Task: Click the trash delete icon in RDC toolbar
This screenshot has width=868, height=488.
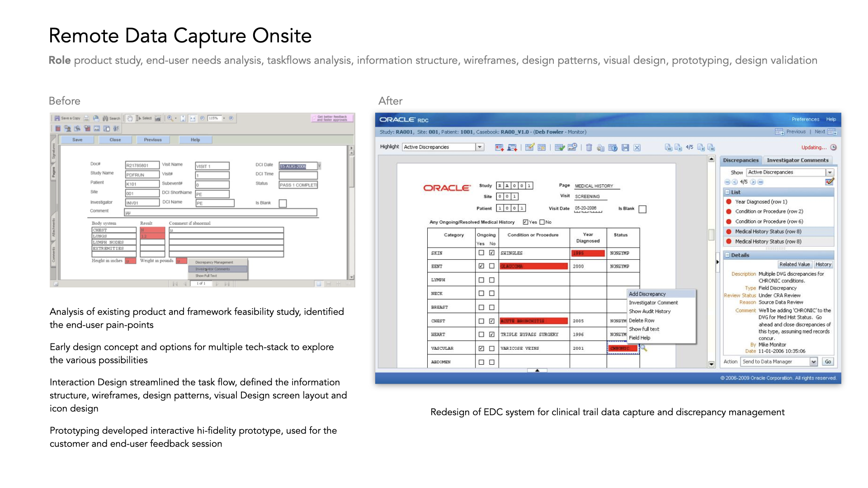Action: coord(589,147)
